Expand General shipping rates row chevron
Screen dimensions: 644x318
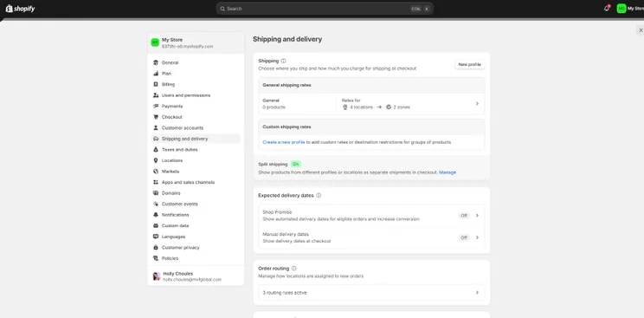[477, 104]
